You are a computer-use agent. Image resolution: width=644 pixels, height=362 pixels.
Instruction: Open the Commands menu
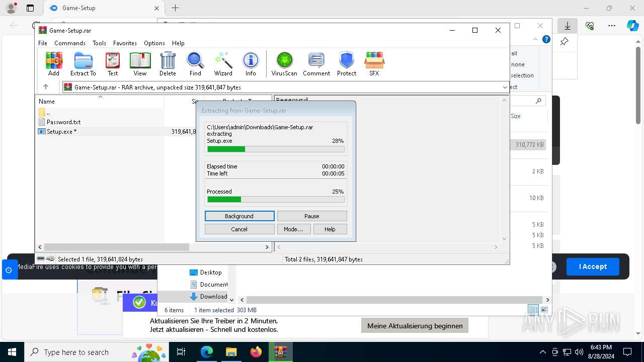coord(70,43)
